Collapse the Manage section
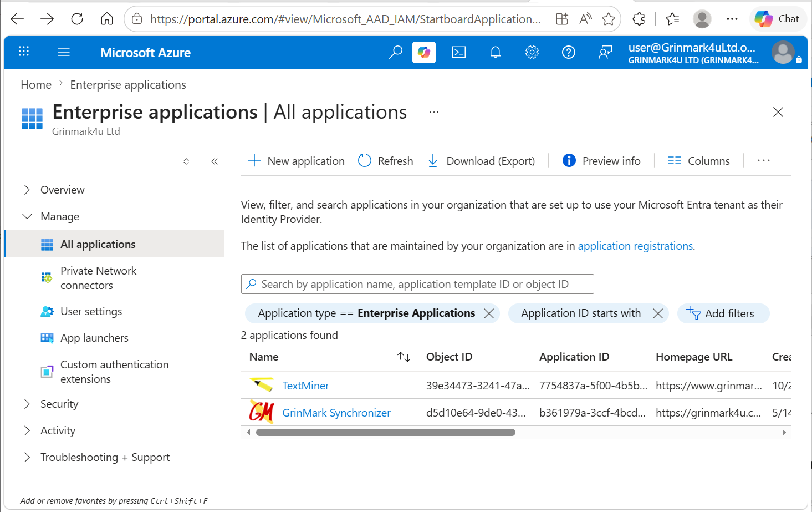The width and height of the screenshot is (812, 512). pos(27,216)
